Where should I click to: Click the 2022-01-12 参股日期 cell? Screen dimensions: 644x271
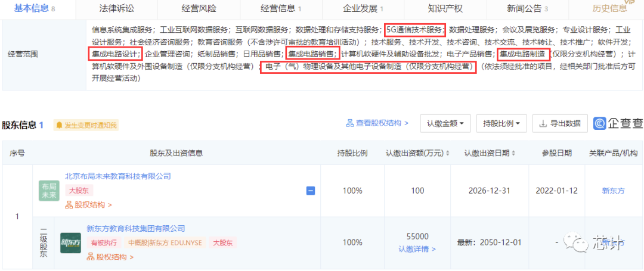click(x=556, y=191)
